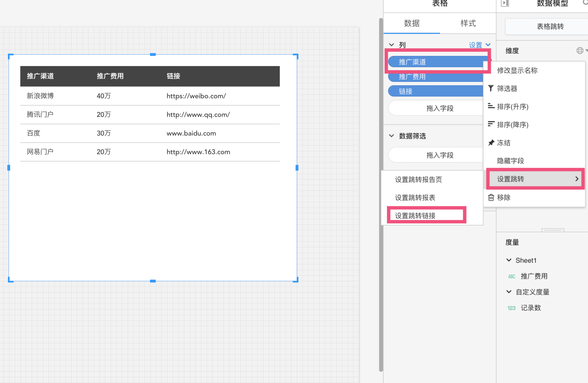Click globe icon beside 维度

click(580, 51)
